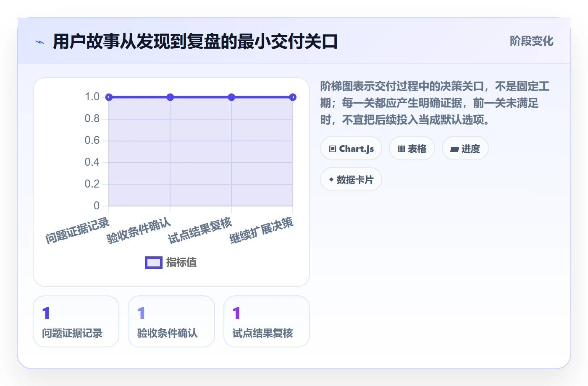The height and width of the screenshot is (386, 588).
Task: Open the 问题证据记录 stat card
Action: [x=76, y=321]
